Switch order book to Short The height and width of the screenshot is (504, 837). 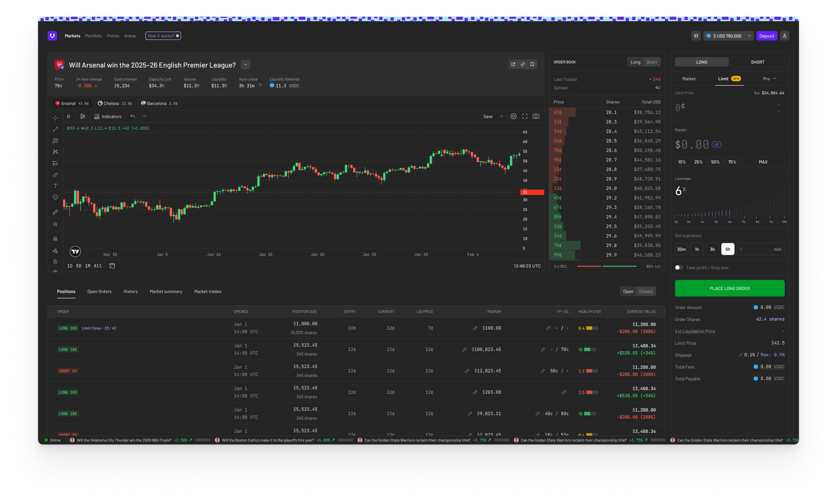coord(652,62)
